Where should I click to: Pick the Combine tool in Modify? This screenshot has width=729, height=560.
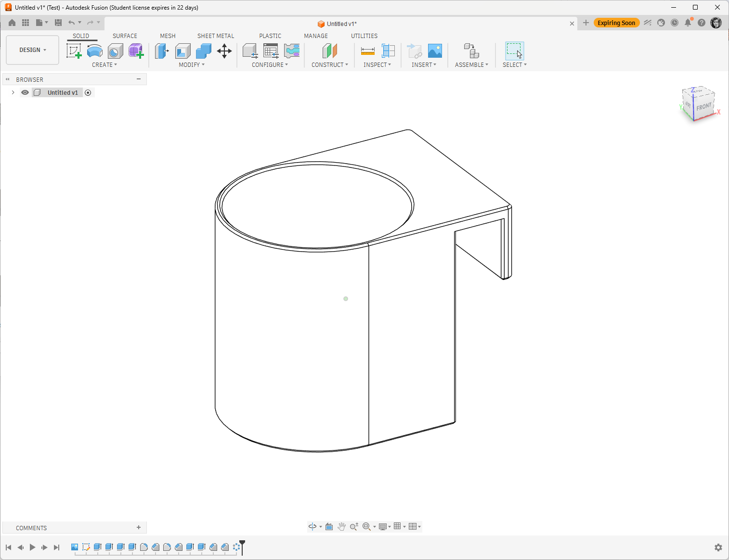click(204, 51)
